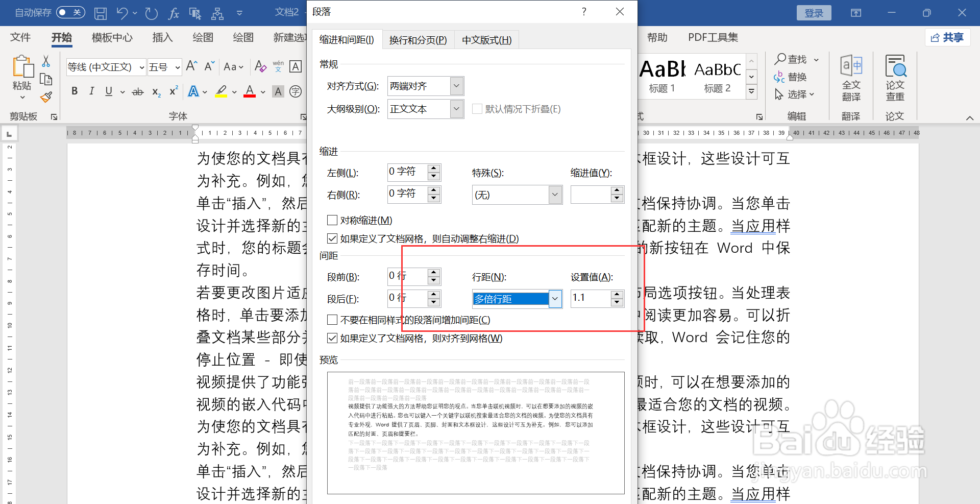Open the 对齐方式 dropdown

[x=457, y=86]
